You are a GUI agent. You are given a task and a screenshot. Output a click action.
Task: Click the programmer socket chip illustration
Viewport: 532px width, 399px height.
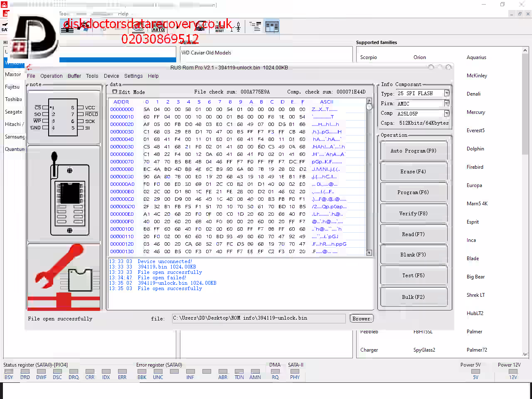pyautogui.click(x=64, y=193)
